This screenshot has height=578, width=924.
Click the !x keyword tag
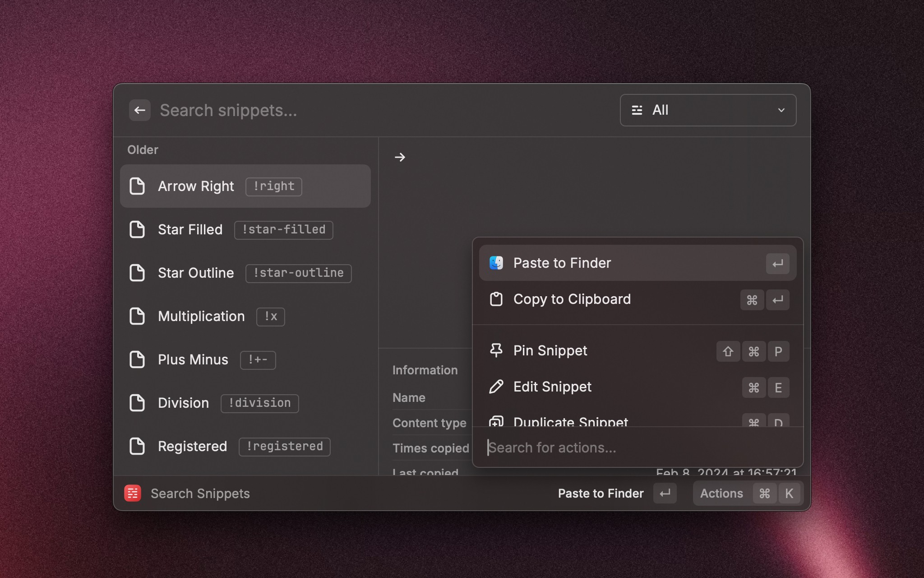point(271,317)
